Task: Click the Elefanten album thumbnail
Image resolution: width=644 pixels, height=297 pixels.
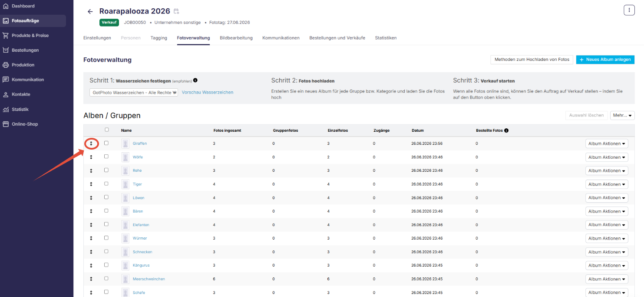Action: [x=125, y=225]
